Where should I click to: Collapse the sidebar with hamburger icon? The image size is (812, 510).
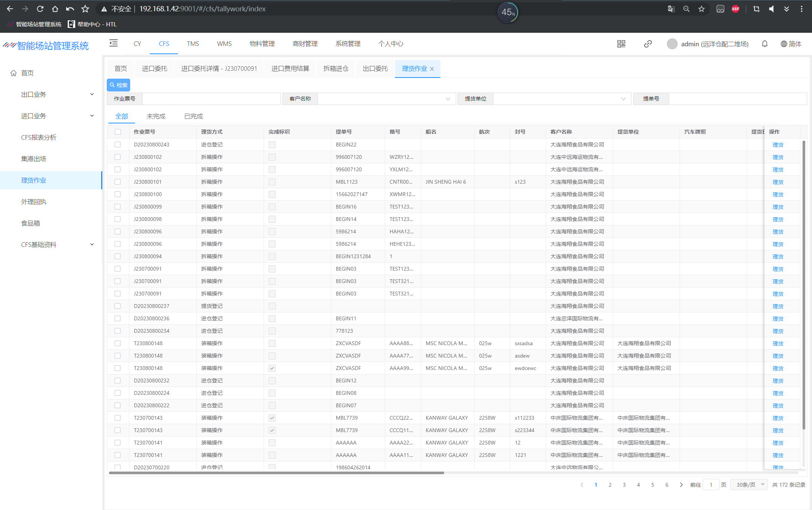click(x=113, y=43)
